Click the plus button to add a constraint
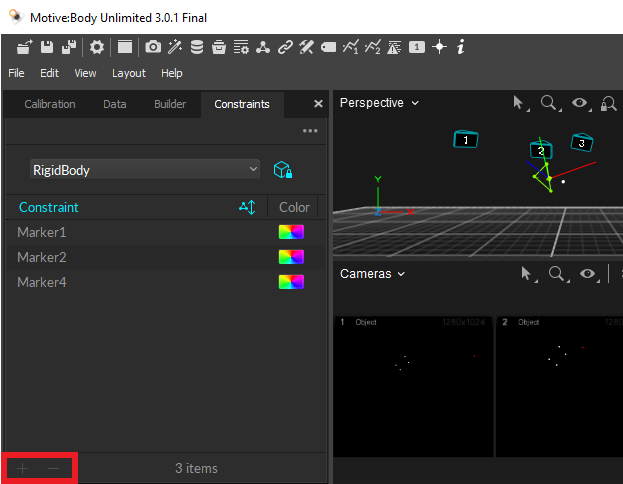 23,468
